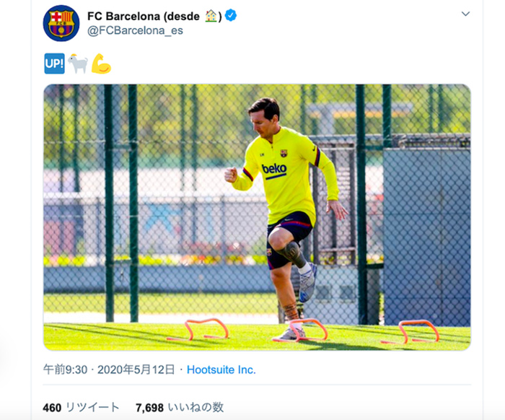The height and width of the screenshot is (420, 505).
Task: Click the player's face in the photo
Action: [x=263, y=121]
